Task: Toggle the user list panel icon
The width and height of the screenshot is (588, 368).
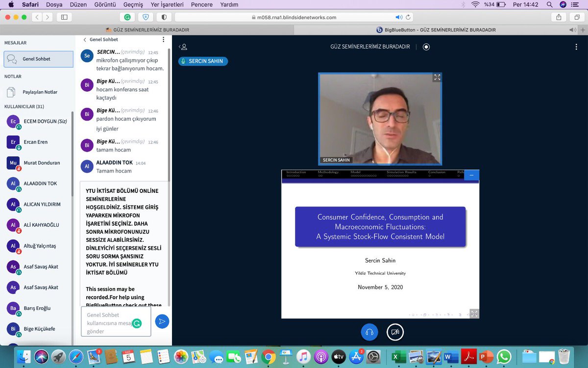Action: 183,47
